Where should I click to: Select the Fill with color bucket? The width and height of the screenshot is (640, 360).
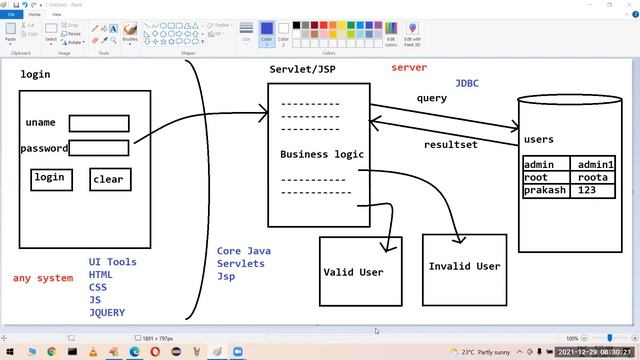click(104, 29)
